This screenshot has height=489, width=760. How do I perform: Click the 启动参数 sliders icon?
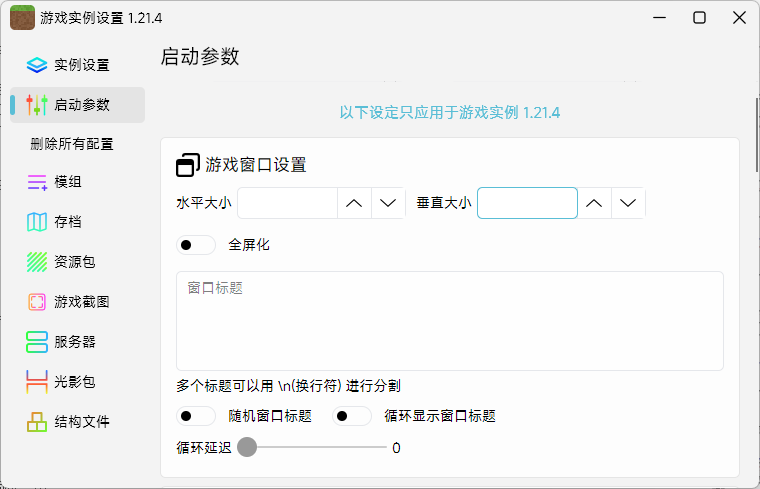[x=37, y=105]
